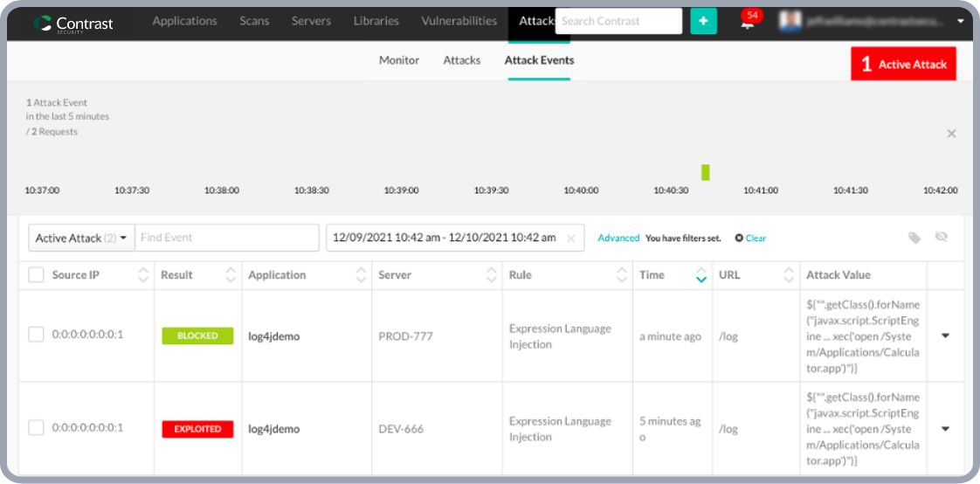Screen dimensions: 980x484
Task: Dismiss the timeline panel with the X
Action: tap(951, 134)
